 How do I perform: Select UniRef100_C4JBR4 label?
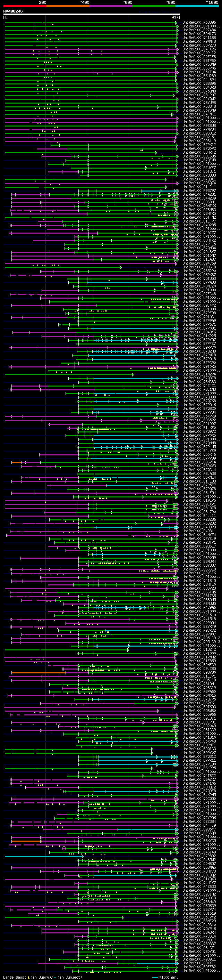199,80
